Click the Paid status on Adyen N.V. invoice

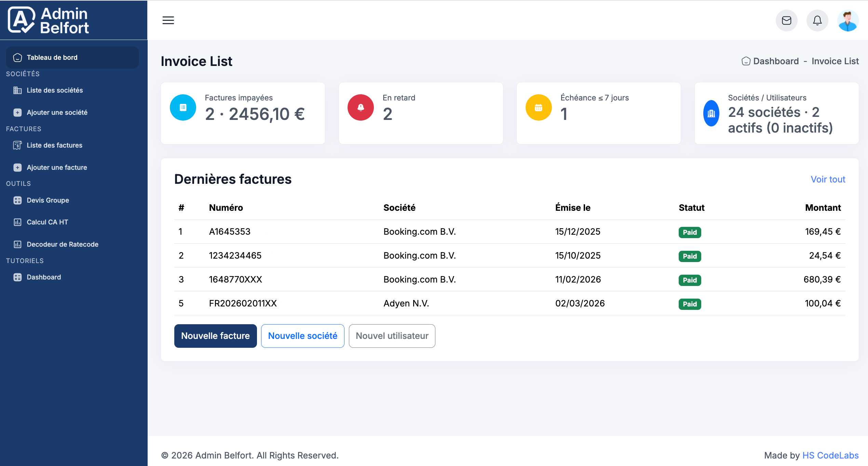click(x=690, y=304)
